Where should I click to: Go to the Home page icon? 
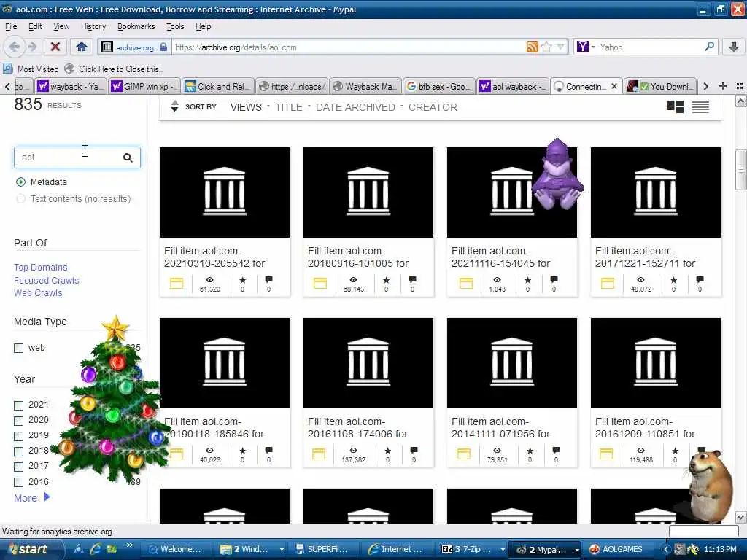82,47
